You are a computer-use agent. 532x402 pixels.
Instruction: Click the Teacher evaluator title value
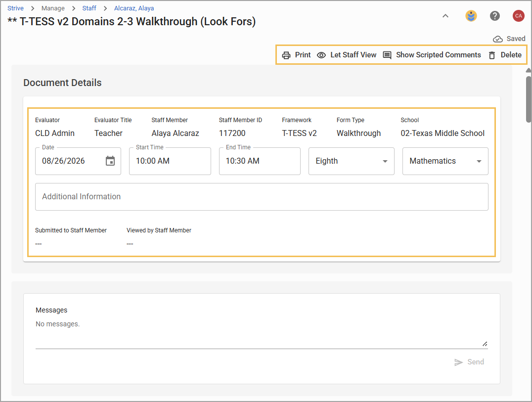[108, 134]
